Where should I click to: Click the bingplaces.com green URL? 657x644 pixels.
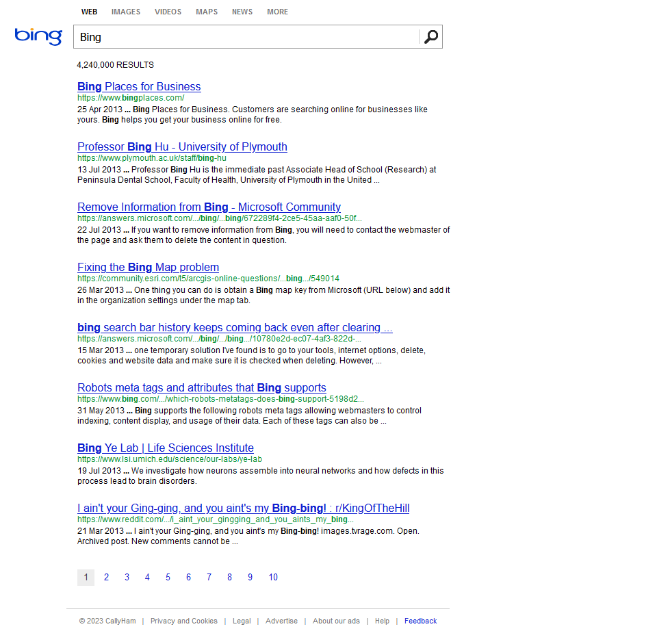(131, 98)
